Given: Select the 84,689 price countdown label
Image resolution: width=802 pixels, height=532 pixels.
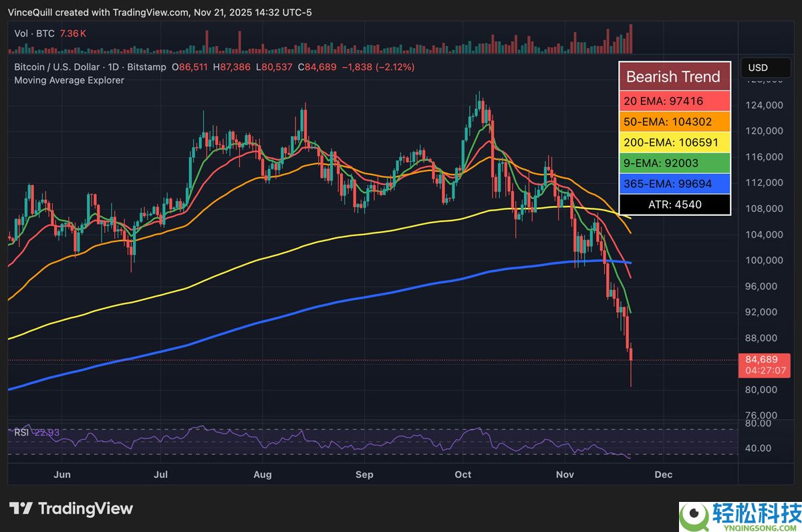Looking at the screenshot, I should [x=765, y=364].
